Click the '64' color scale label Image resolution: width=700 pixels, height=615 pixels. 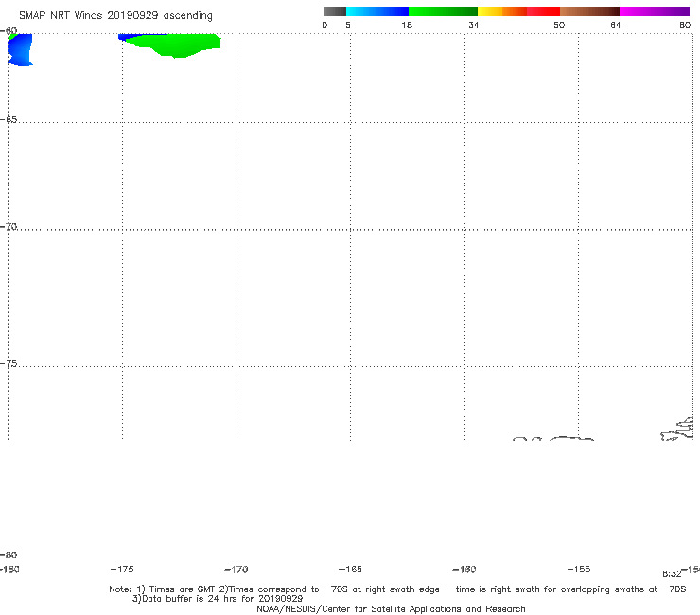pos(616,25)
